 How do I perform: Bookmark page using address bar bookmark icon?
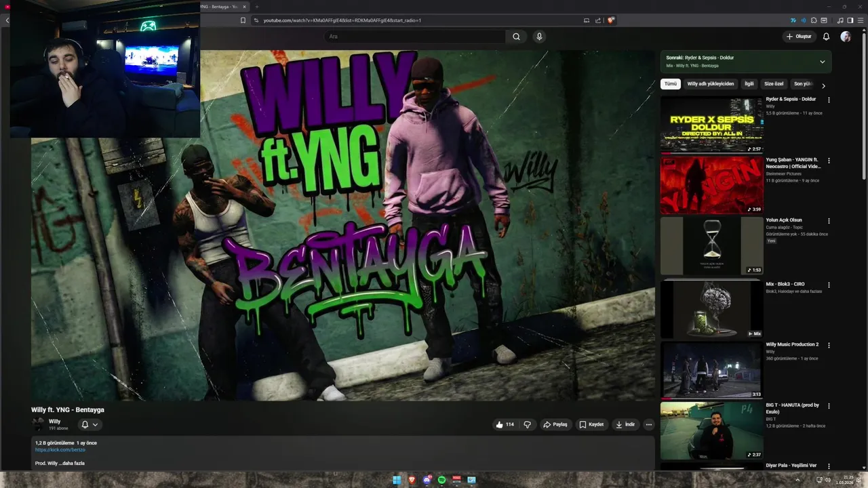point(243,20)
